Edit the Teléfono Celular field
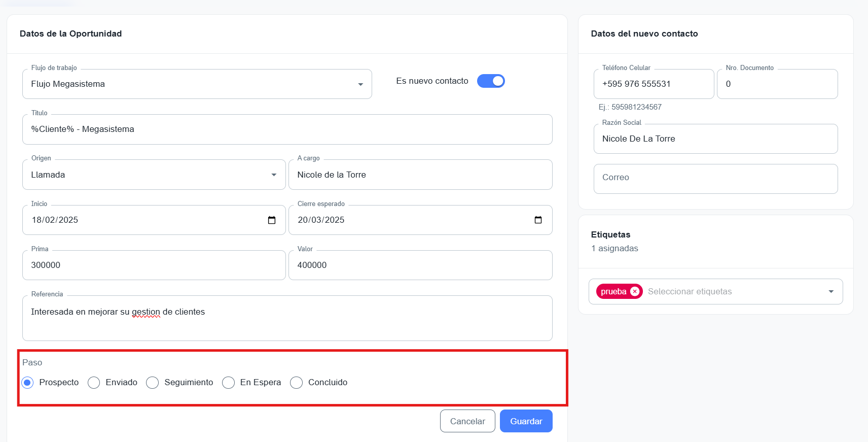 coord(653,84)
